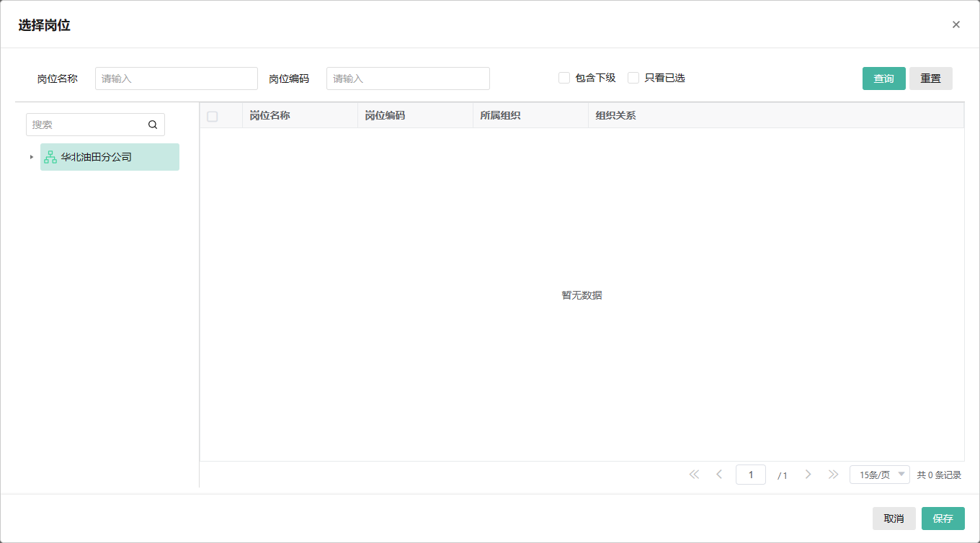Click the 所属组织 column header
Image resolution: width=980 pixels, height=543 pixels.
(500, 115)
